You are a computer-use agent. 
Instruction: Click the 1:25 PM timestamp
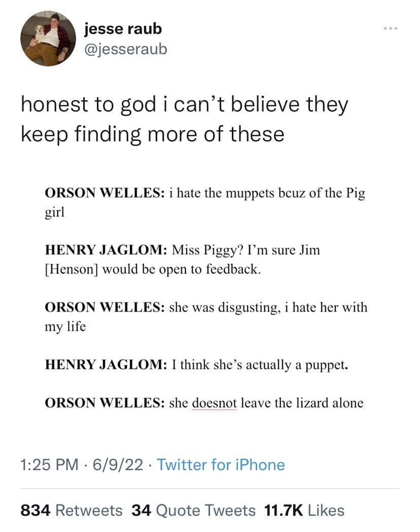(x=50, y=465)
